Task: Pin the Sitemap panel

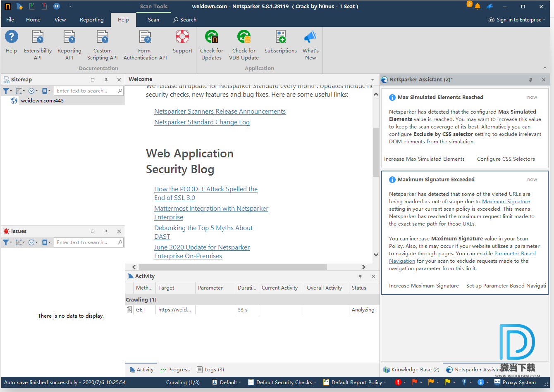Action: pos(106,80)
